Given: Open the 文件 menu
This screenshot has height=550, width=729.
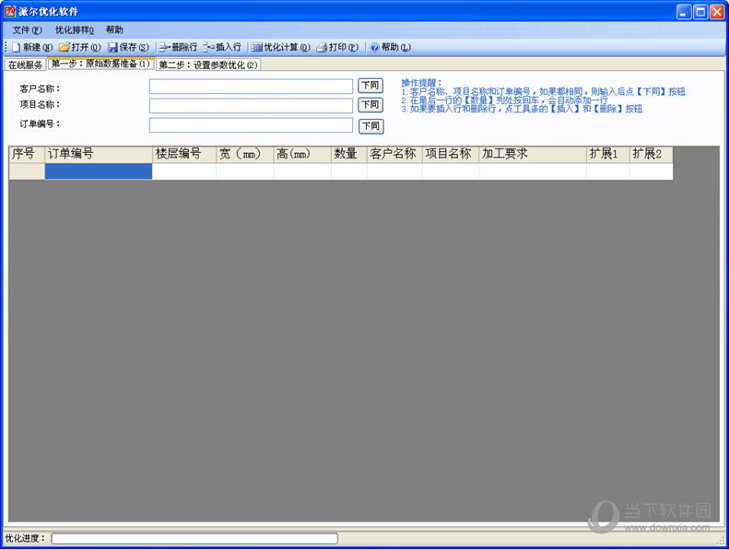Looking at the screenshot, I should pyautogui.click(x=27, y=30).
